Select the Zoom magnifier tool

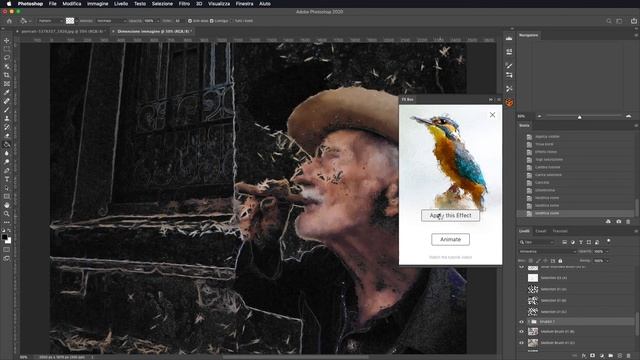pyautogui.click(x=7, y=213)
